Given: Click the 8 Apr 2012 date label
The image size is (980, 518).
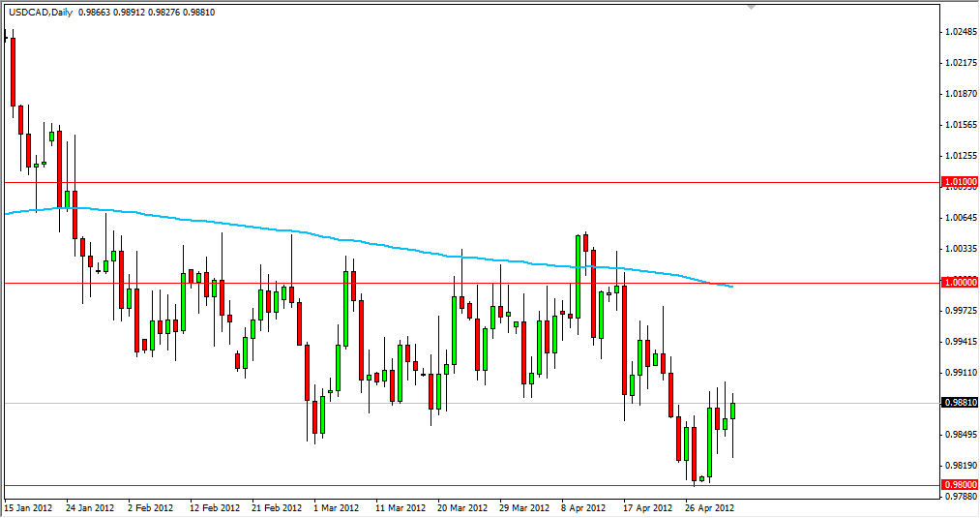Looking at the screenshot, I should point(582,507).
